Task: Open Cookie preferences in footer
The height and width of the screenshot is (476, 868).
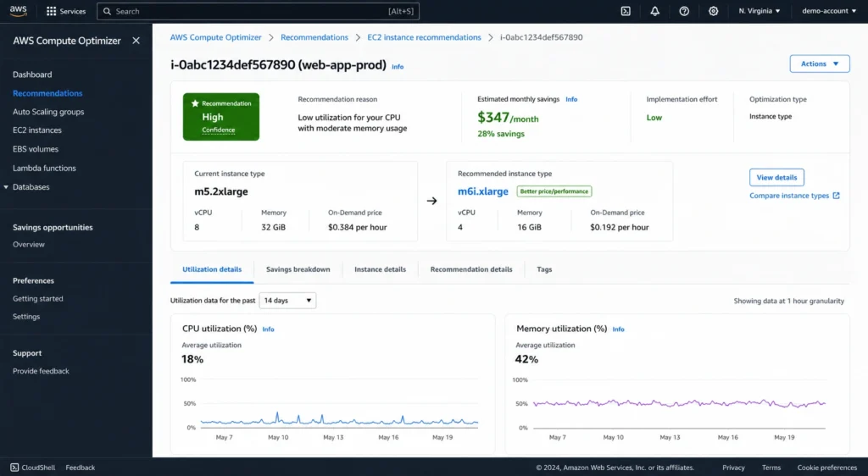Action: (827, 468)
